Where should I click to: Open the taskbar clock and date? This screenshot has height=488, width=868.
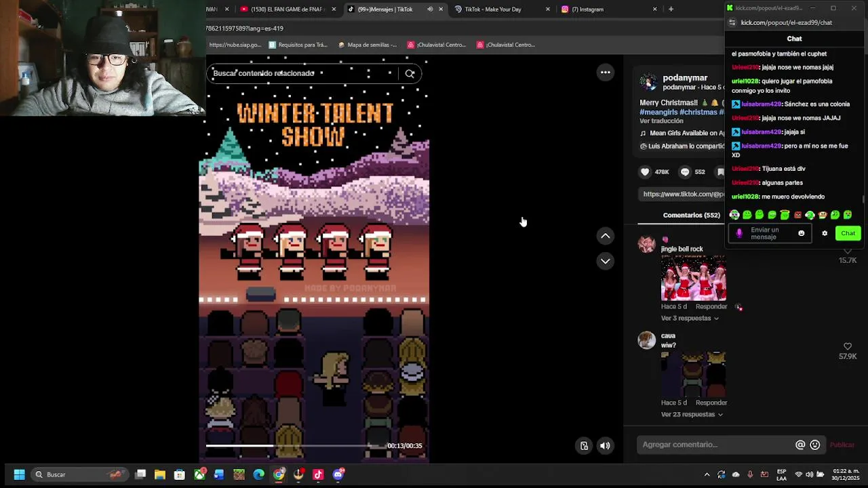(x=846, y=474)
